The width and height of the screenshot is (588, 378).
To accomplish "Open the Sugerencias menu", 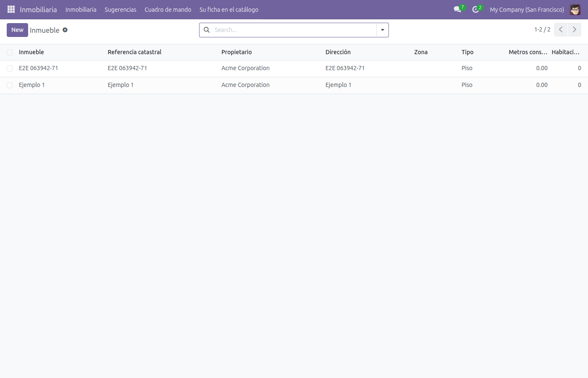I will pyautogui.click(x=121, y=10).
